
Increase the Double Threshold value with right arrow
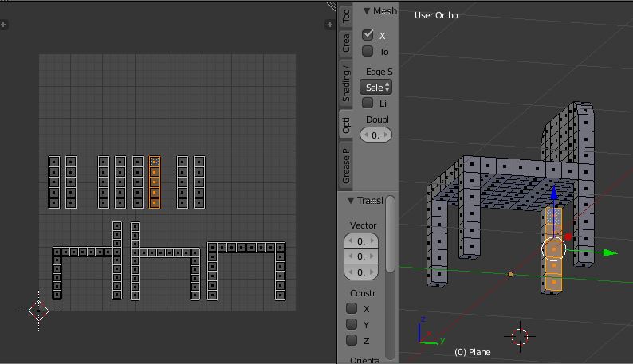pos(386,135)
